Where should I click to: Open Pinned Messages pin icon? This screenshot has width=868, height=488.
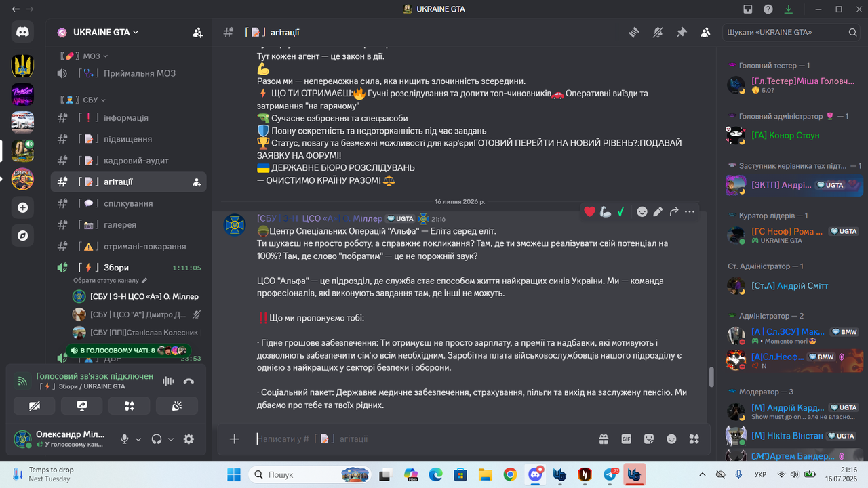pyautogui.click(x=682, y=32)
